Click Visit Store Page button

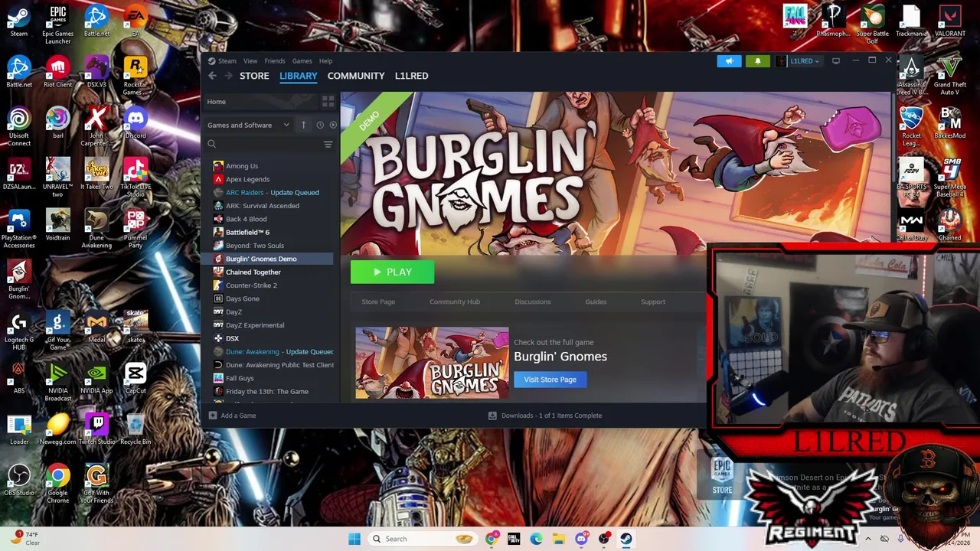(x=550, y=380)
